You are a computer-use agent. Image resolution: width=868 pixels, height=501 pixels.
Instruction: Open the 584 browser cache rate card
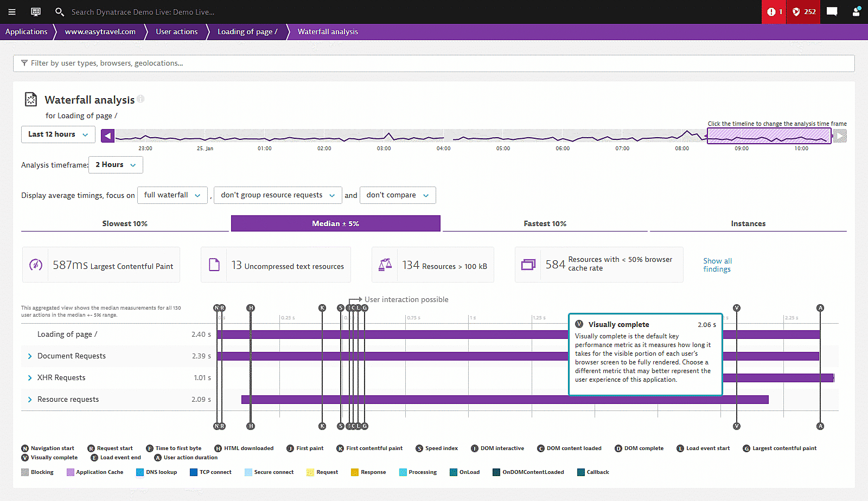599,265
